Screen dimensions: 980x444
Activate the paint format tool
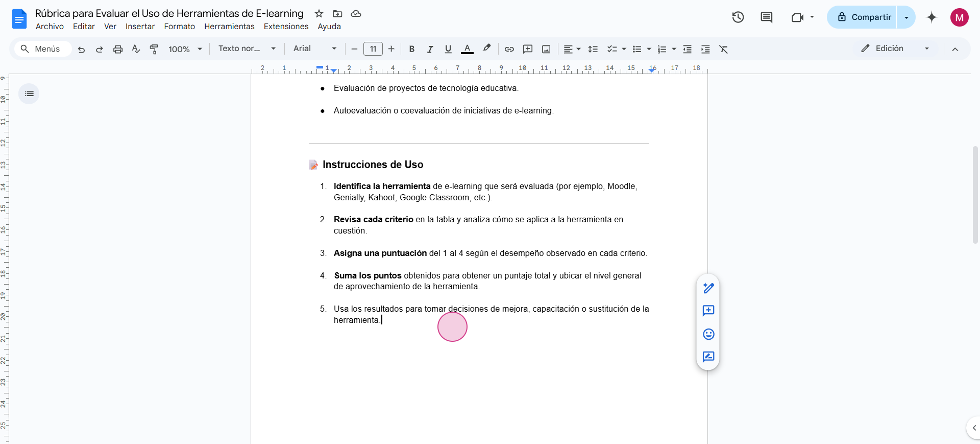(154, 49)
